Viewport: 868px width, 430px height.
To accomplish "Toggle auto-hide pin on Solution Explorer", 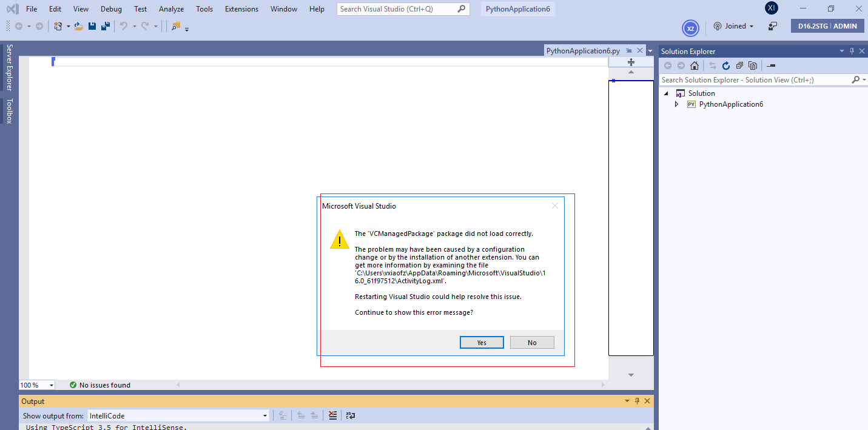I will click(x=852, y=52).
